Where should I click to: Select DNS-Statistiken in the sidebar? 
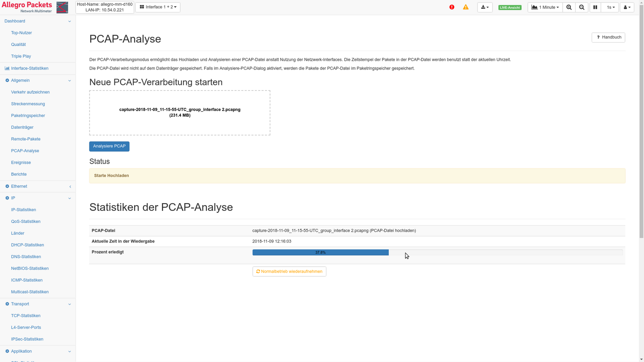tap(26, 257)
